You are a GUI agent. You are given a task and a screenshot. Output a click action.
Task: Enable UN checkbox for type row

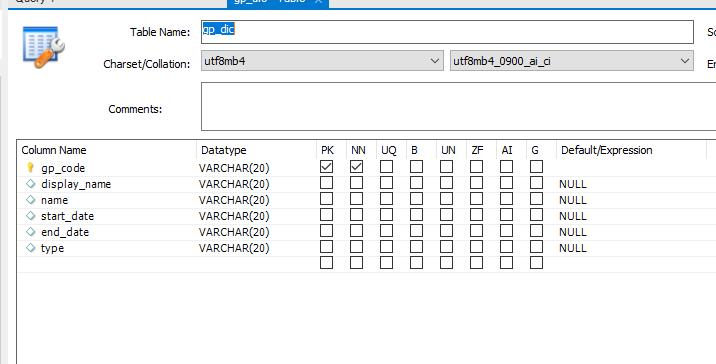[447, 247]
